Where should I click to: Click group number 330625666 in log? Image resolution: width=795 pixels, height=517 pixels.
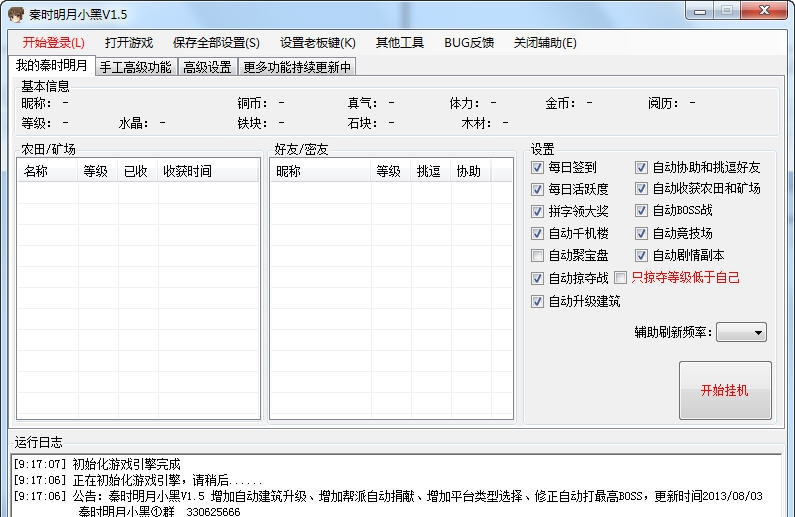(213, 511)
